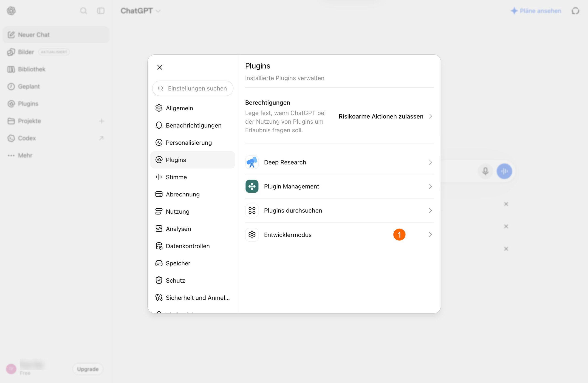
Task: Click the Upgrade button
Action: click(x=88, y=369)
